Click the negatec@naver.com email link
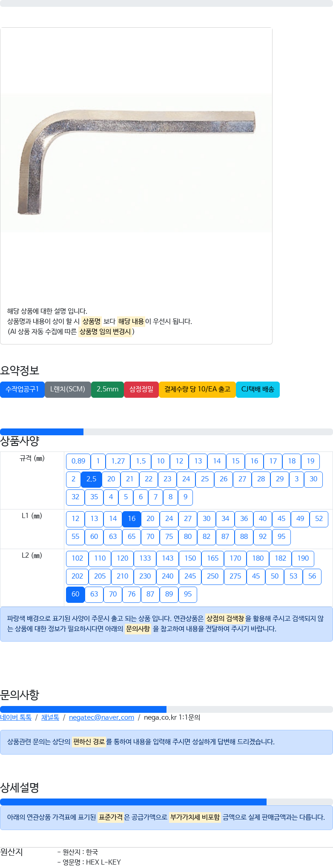The height and width of the screenshot is (868, 333). click(101, 718)
